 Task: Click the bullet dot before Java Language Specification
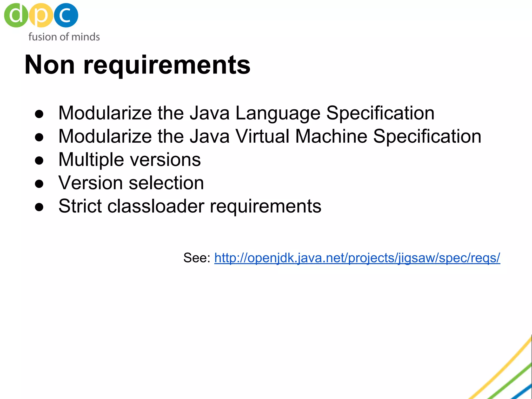[x=39, y=114]
